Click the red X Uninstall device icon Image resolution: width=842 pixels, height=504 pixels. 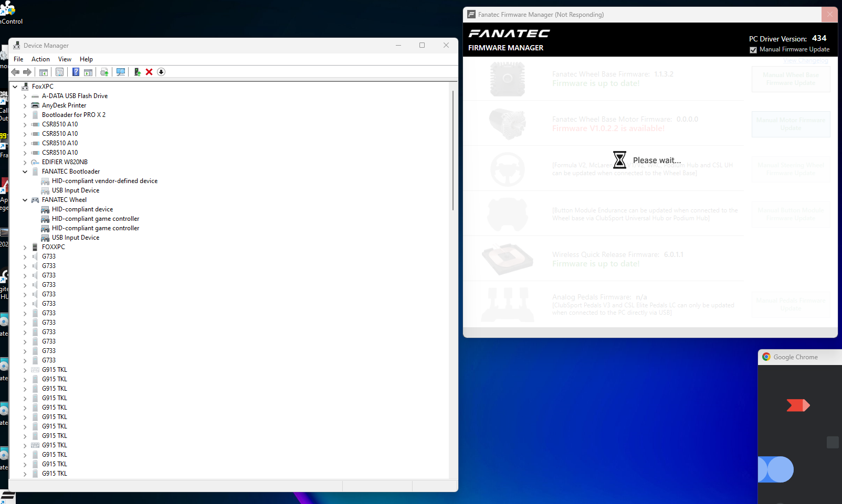(149, 72)
